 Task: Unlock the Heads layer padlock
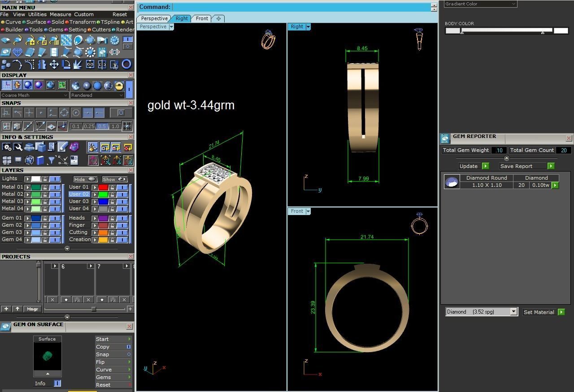[x=112, y=218]
